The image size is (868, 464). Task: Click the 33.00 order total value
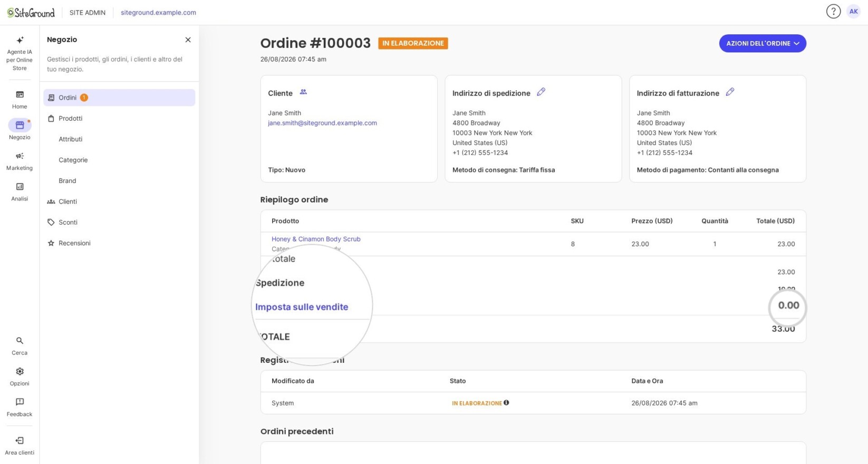pyautogui.click(x=783, y=328)
